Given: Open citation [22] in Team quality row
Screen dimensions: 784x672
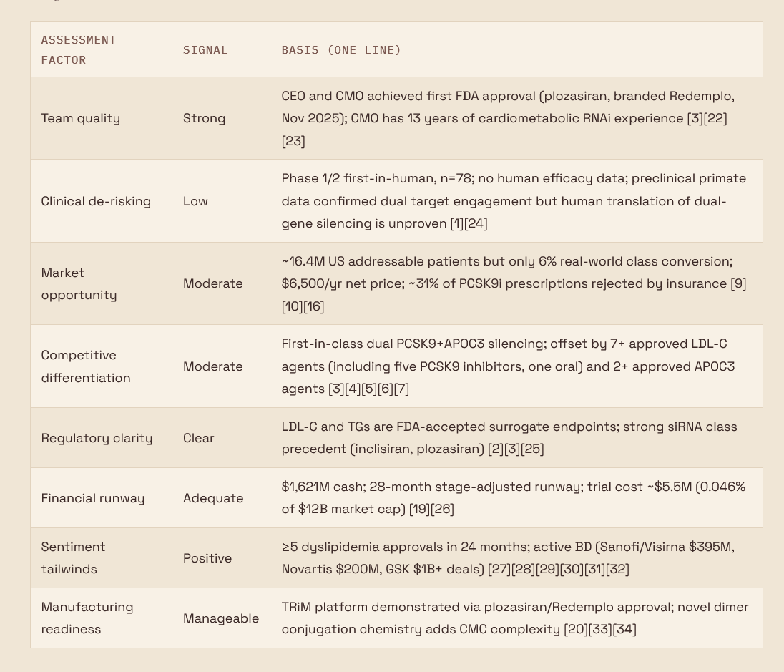Looking at the screenshot, I should tap(715, 118).
